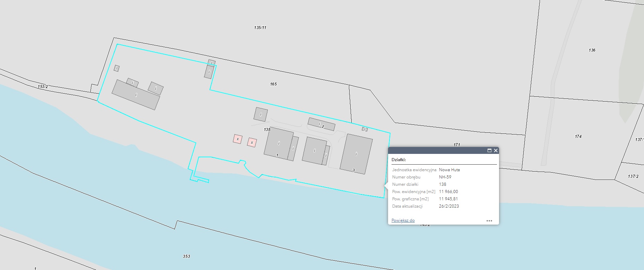Screen dimensions: 644x270
Task: Select the building numbered 3
Action: click(356, 154)
